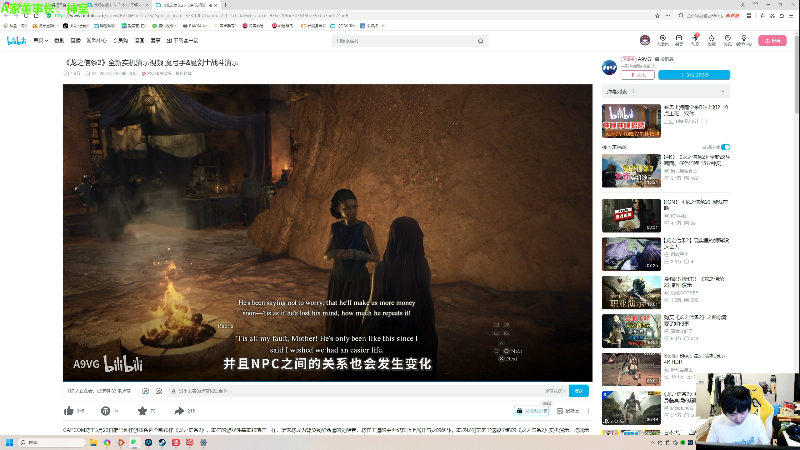The height and width of the screenshot is (450, 800).
Task: Click the blue follow button for A9VG
Action: pyautogui.click(x=694, y=75)
